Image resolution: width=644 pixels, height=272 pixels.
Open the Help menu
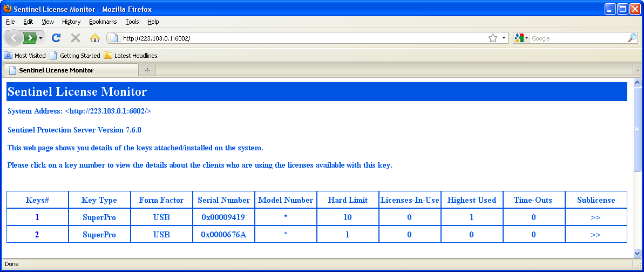(x=153, y=22)
